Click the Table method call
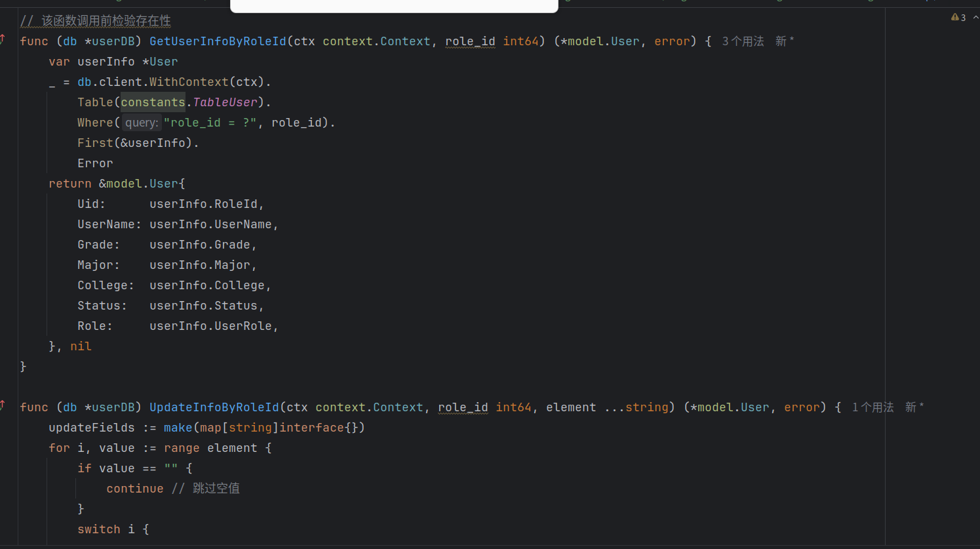The height and width of the screenshot is (549, 980). [x=95, y=102]
